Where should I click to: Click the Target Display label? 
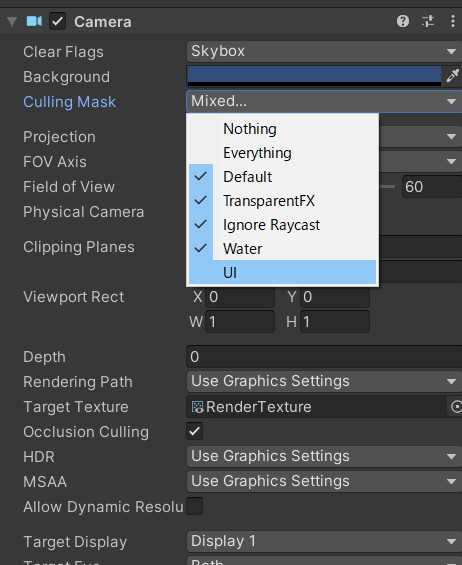[x=75, y=542]
